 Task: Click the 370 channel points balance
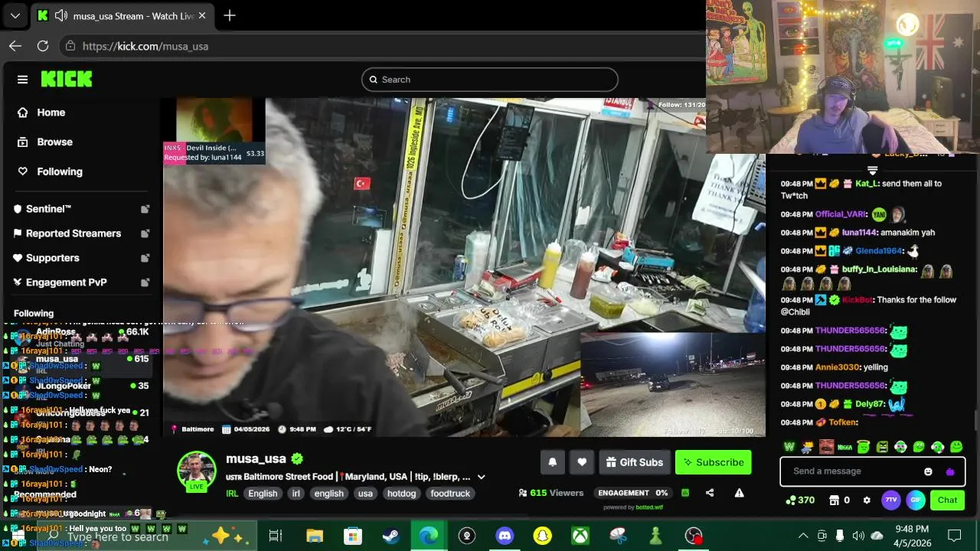point(800,500)
